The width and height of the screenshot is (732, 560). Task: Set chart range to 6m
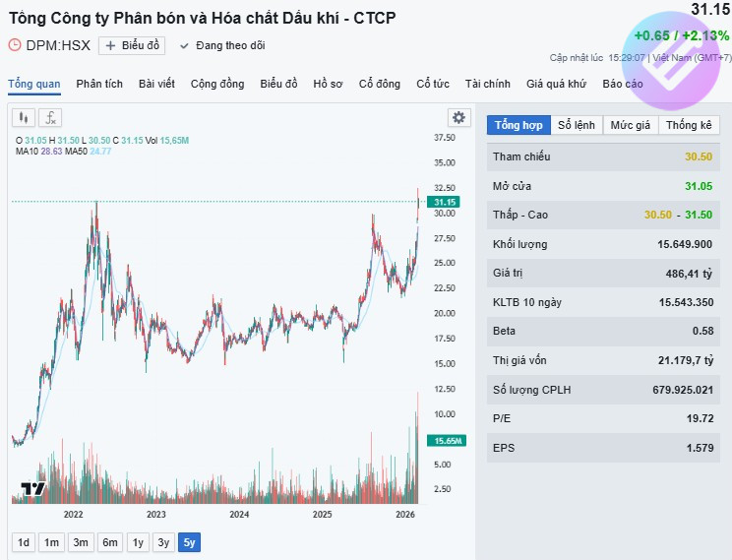[109, 542]
